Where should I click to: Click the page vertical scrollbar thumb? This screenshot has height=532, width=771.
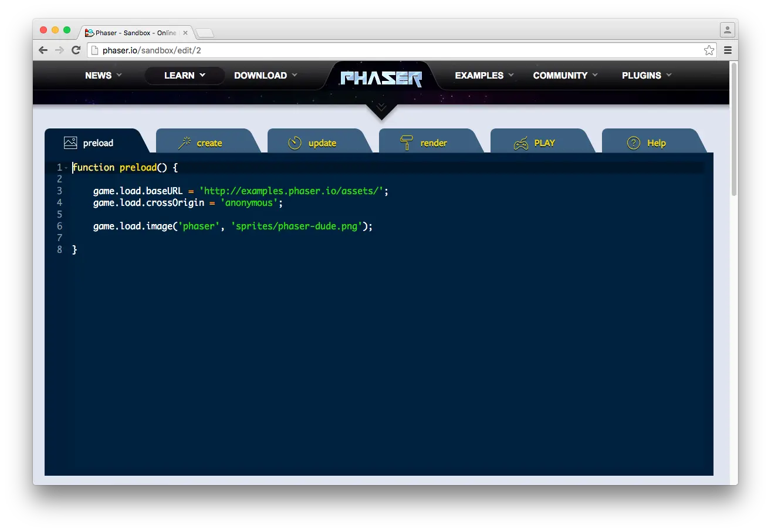tap(733, 129)
